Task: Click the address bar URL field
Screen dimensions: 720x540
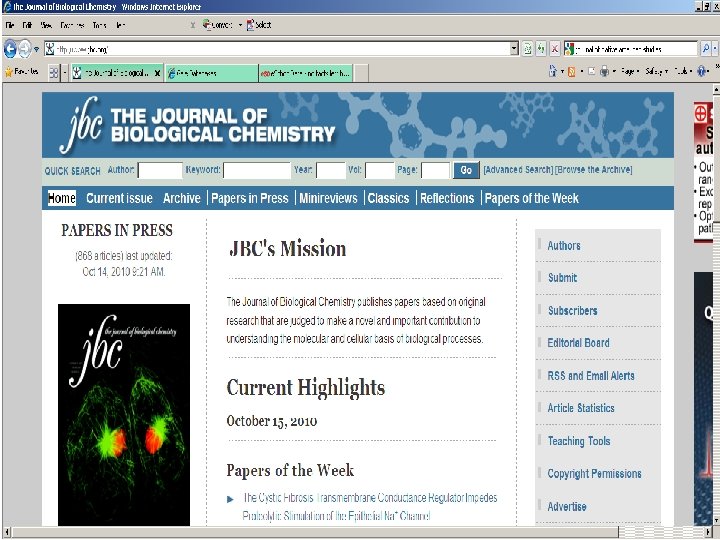Action: 282,49
